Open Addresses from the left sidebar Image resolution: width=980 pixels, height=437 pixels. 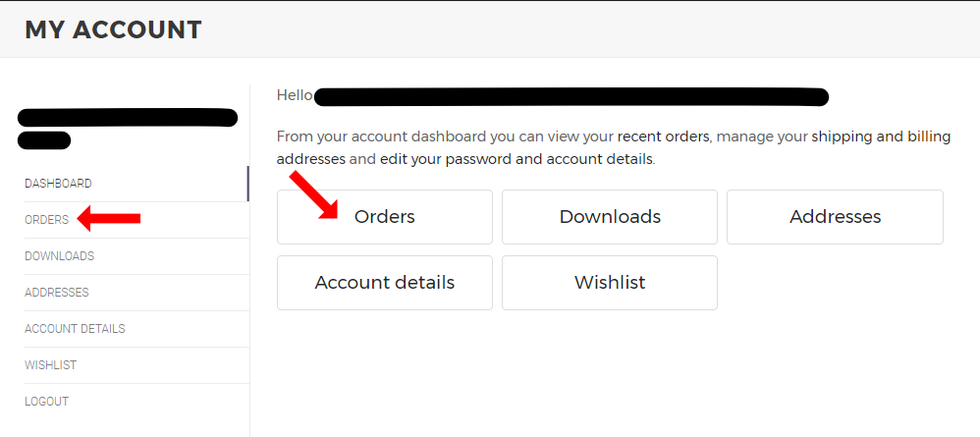tap(57, 293)
